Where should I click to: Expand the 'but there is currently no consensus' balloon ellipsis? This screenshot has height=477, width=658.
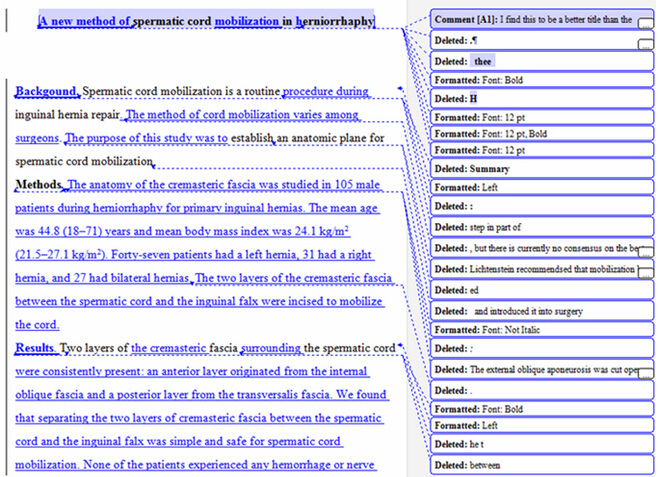pyautogui.click(x=646, y=250)
